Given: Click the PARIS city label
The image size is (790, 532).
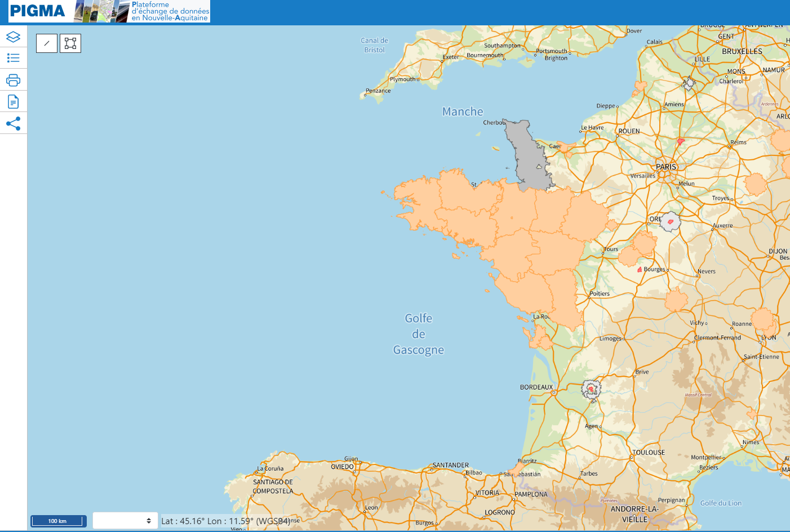Looking at the screenshot, I should tap(666, 167).
